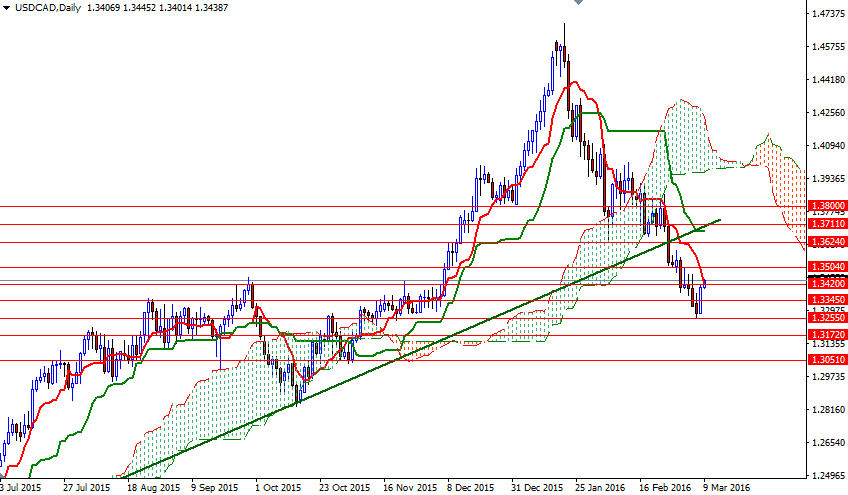Click the 1.24965 value on price axis
Screen dimensions: 848x495
[826, 476]
